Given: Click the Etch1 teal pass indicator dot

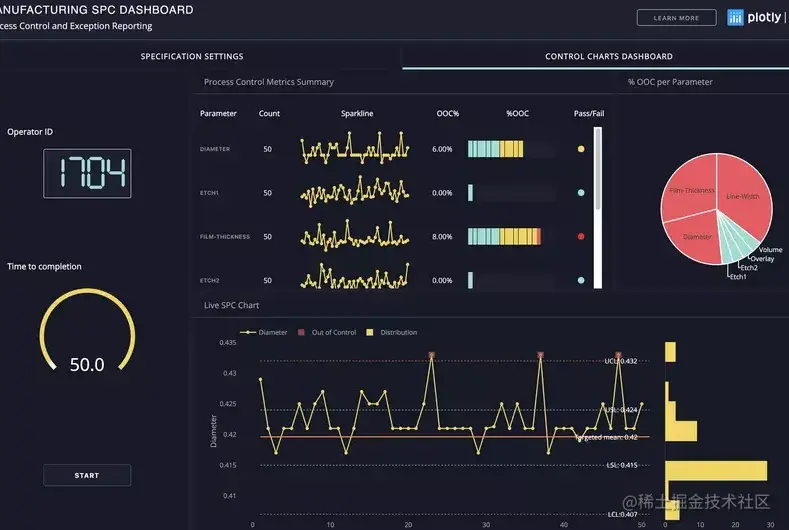Looking at the screenshot, I should pyautogui.click(x=581, y=193).
